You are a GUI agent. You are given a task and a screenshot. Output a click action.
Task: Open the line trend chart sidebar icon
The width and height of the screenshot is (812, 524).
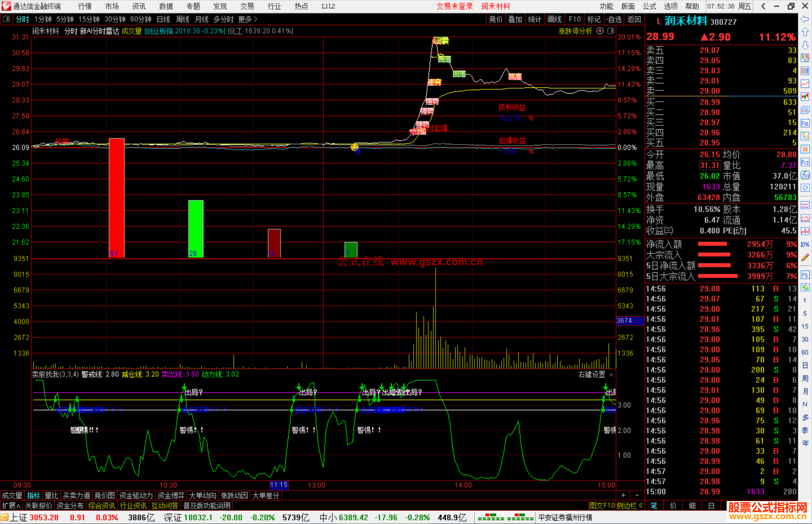(x=805, y=84)
